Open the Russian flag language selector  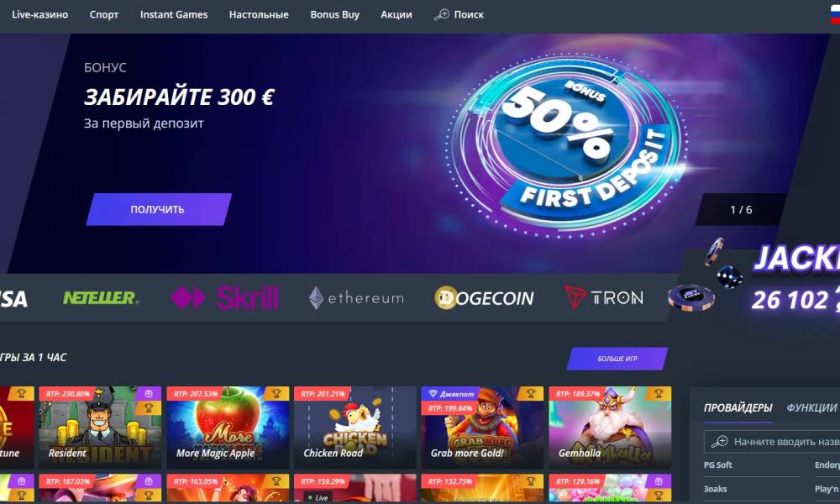pos(835,14)
